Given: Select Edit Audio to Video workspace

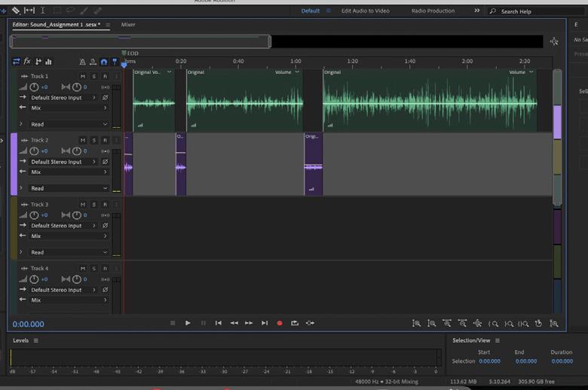Looking at the screenshot, I should point(365,11).
